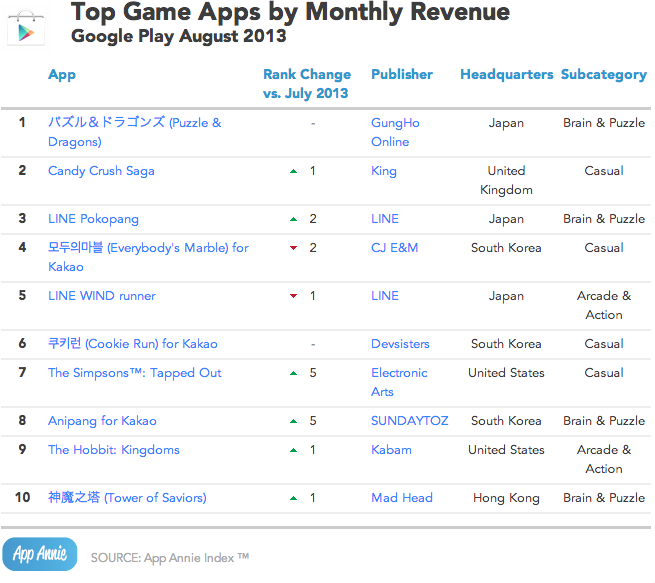
Task: Visit publisher LINE in Pokopang row
Action: click(x=385, y=219)
